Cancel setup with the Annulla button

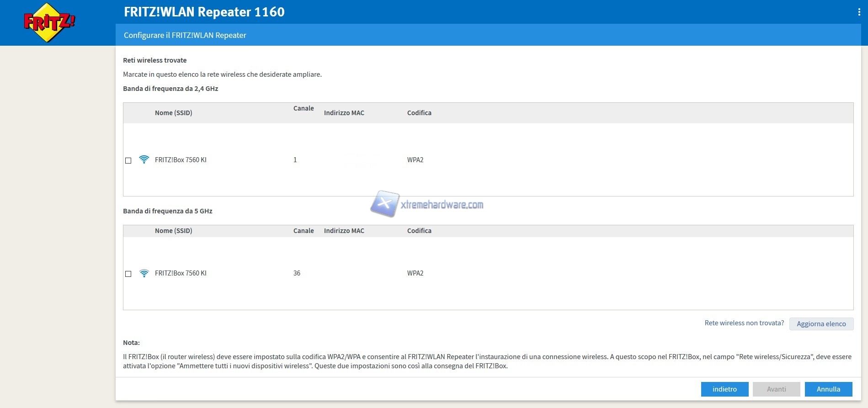click(828, 389)
